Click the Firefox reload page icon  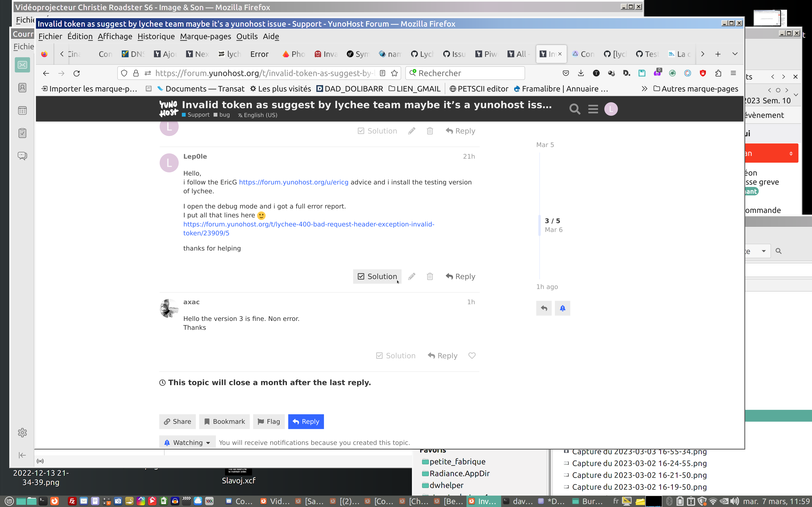77,73
